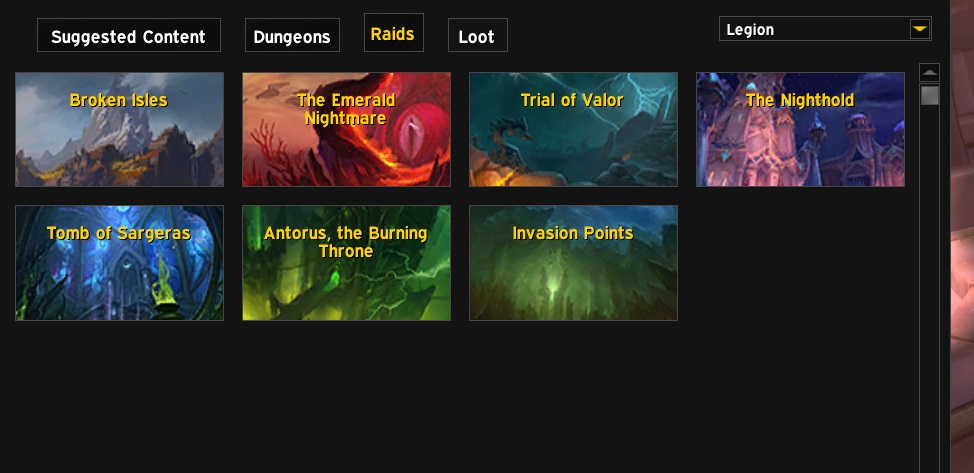Expand the Legion expansion dropdown arrow
This screenshot has height=473, width=974.
point(919,29)
